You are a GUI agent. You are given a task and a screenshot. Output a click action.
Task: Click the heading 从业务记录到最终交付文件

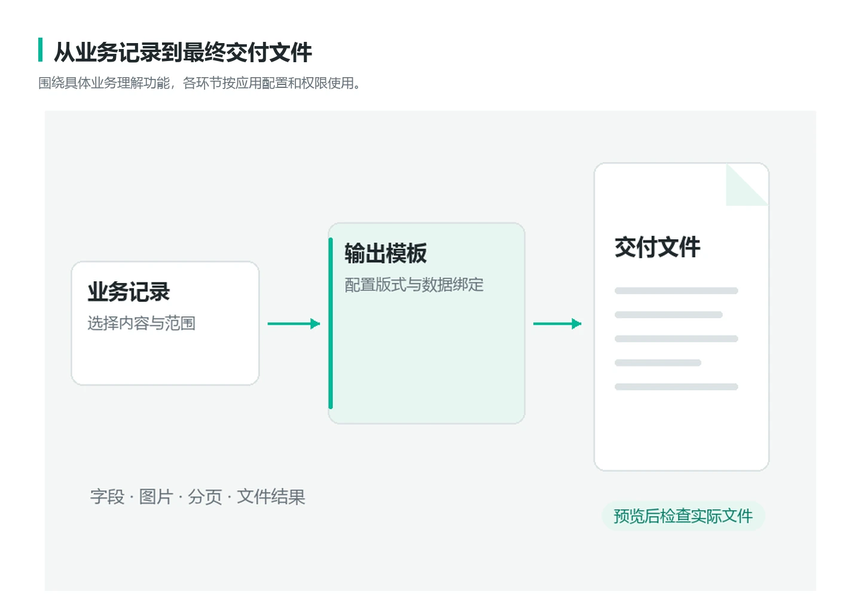(x=183, y=52)
